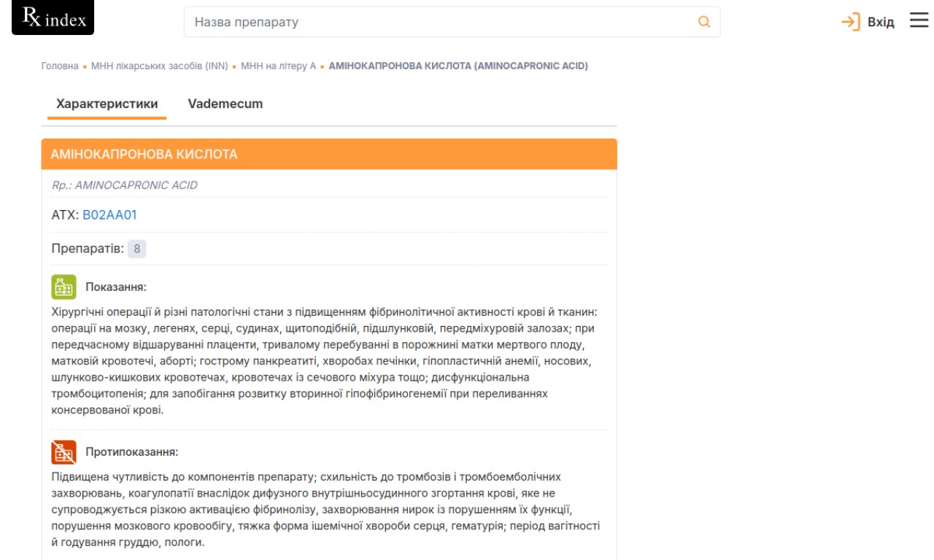Click the login arrow icon

850,22
